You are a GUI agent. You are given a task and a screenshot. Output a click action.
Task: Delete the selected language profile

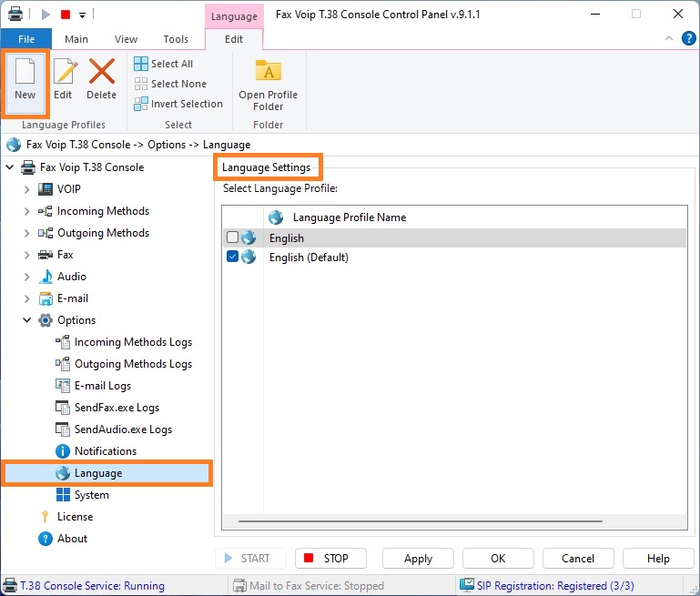[101, 79]
